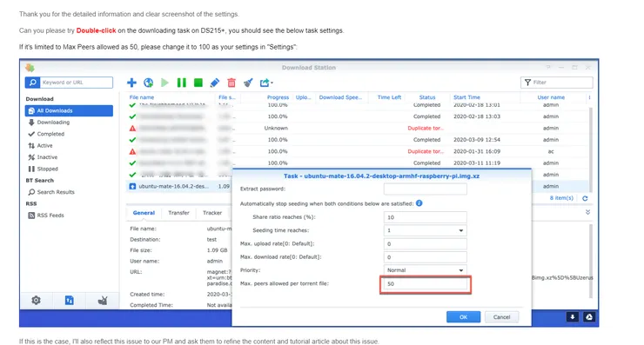Click the Max. download rate field
The height and width of the screenshot is (345, 644).
pyautogui.click(x=425, y=257)
